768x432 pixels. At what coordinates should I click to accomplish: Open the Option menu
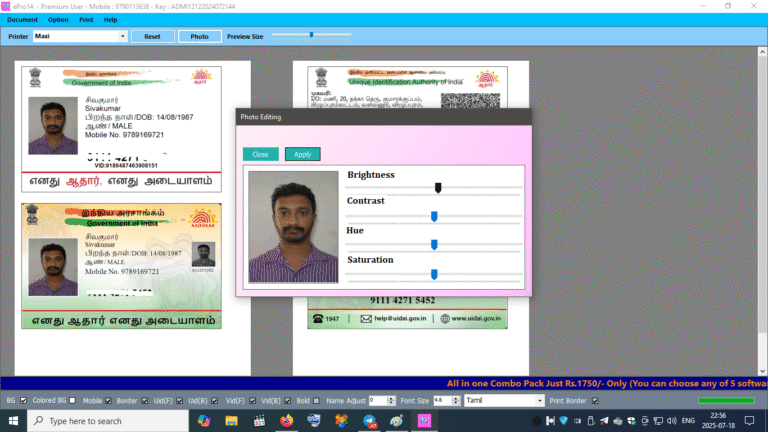[58, 20]
